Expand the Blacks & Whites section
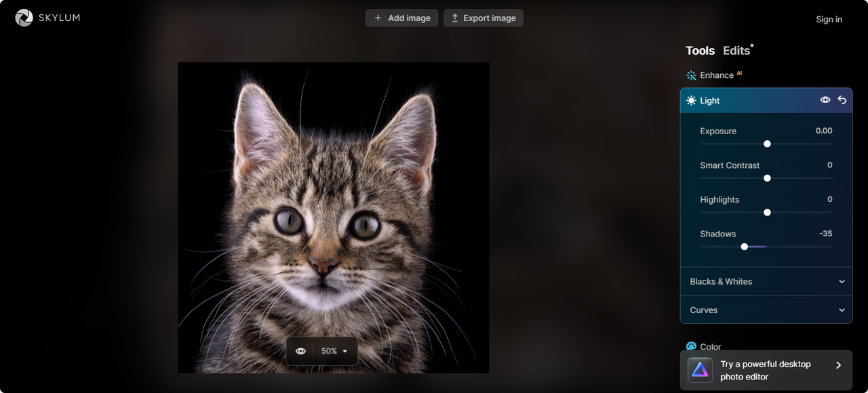This screenshot has width=868, height=393. [x=766, y=281]
